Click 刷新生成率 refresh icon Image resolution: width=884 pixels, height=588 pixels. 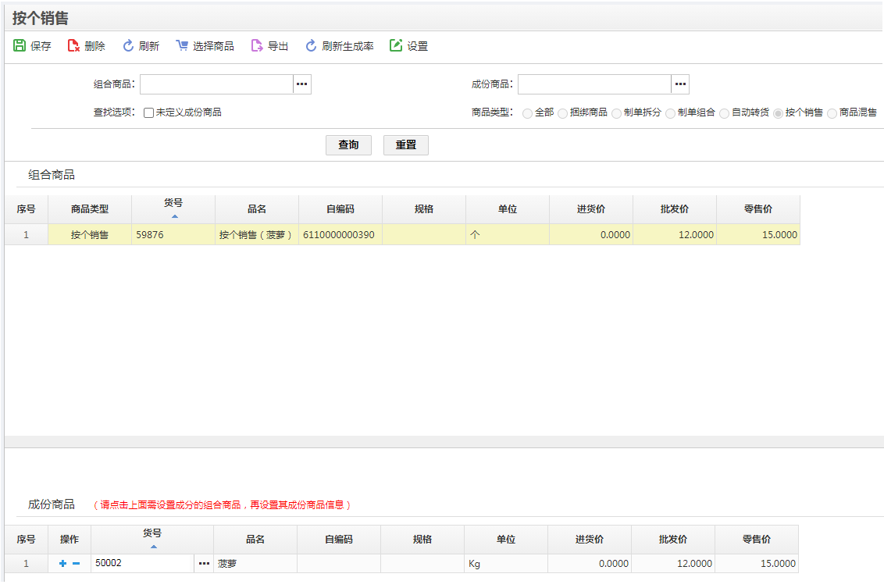tap(311, 45)
